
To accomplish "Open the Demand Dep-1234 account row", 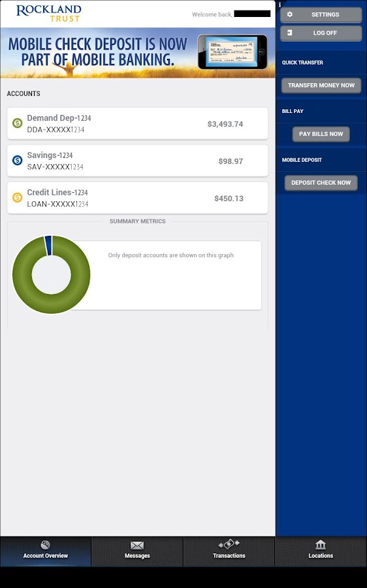I will [x=138, y=123].
